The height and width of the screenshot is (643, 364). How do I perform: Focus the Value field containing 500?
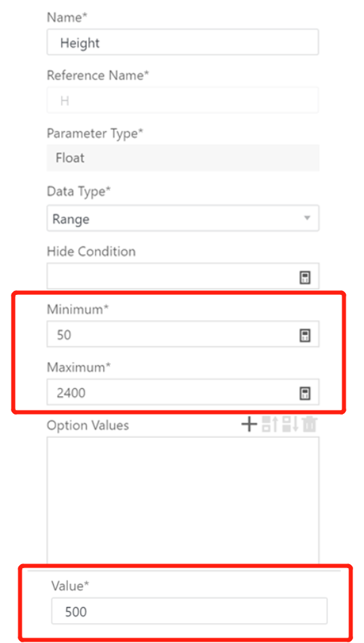coord(189,611)
